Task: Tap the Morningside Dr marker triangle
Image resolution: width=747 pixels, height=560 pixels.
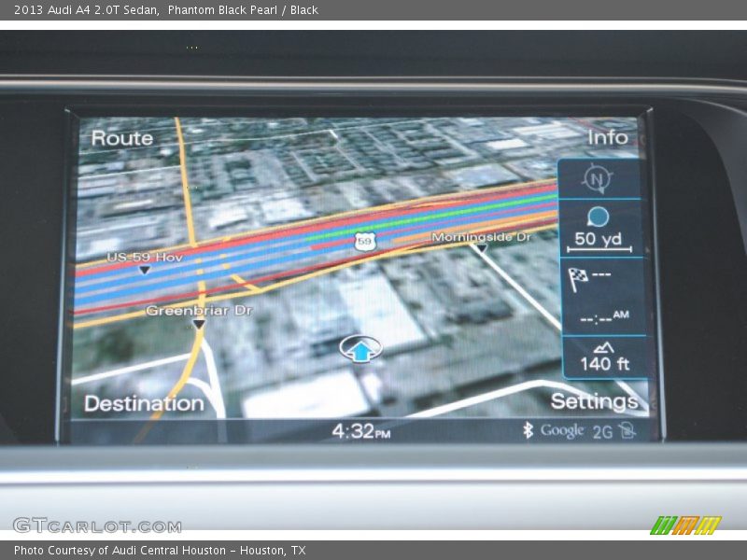Action: pos(482,248)
